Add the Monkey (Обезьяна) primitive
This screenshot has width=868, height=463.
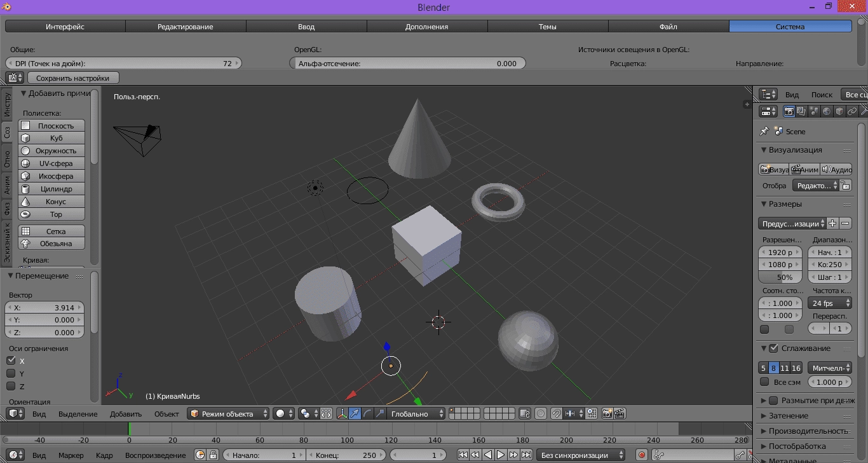pos(51,244)
